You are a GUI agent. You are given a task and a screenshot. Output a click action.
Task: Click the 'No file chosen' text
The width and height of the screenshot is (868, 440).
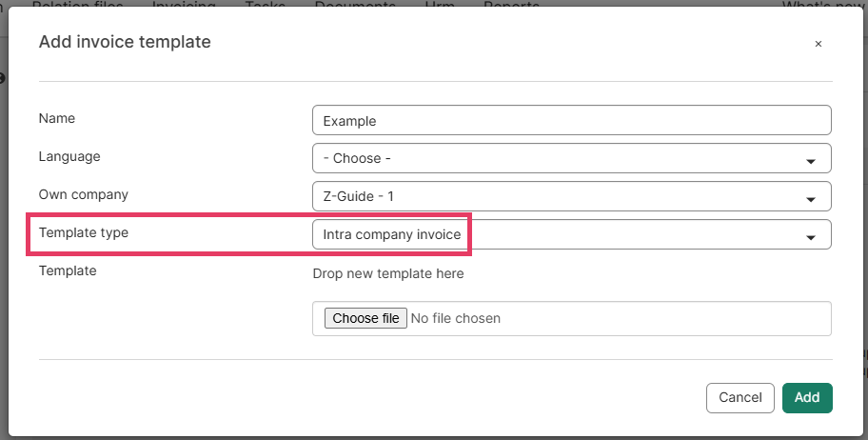pos(455,318)
